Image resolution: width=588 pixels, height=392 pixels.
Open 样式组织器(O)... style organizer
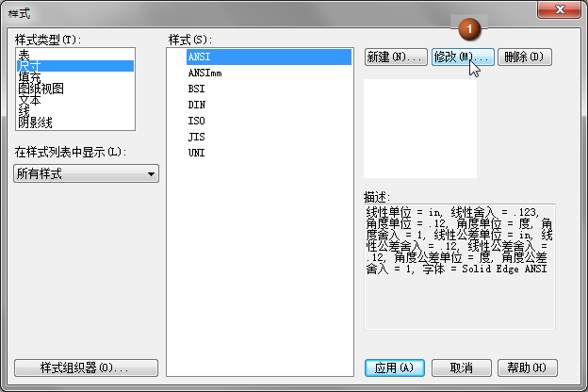tap(86, 367)
